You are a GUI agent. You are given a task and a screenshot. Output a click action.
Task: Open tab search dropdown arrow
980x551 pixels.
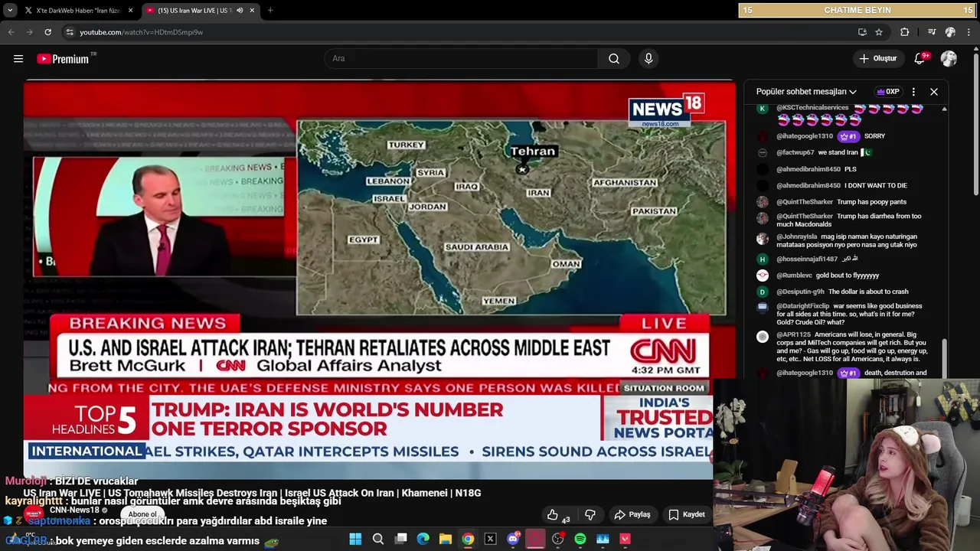pyautogui.click(x=10, y=11)
